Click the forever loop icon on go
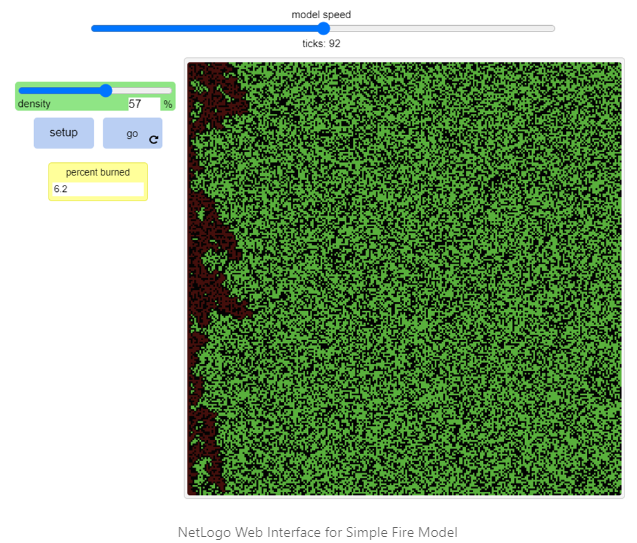The width and height of the screenshot is (637, 543). pyautogui.click(x=154, y=140)
